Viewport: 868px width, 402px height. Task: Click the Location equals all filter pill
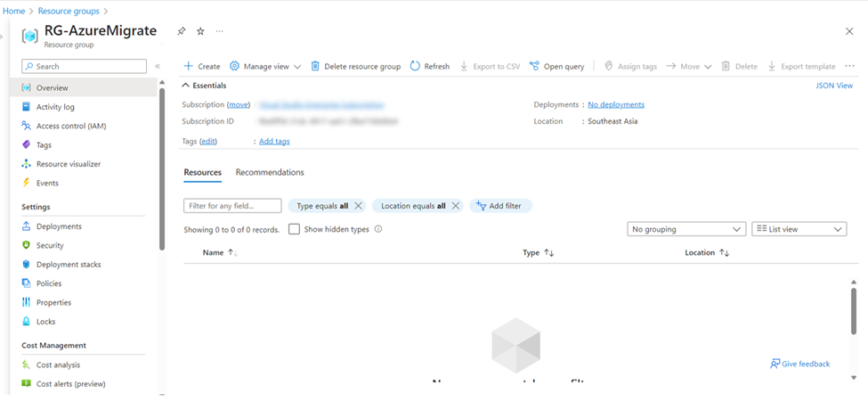(x=418, y=206)
